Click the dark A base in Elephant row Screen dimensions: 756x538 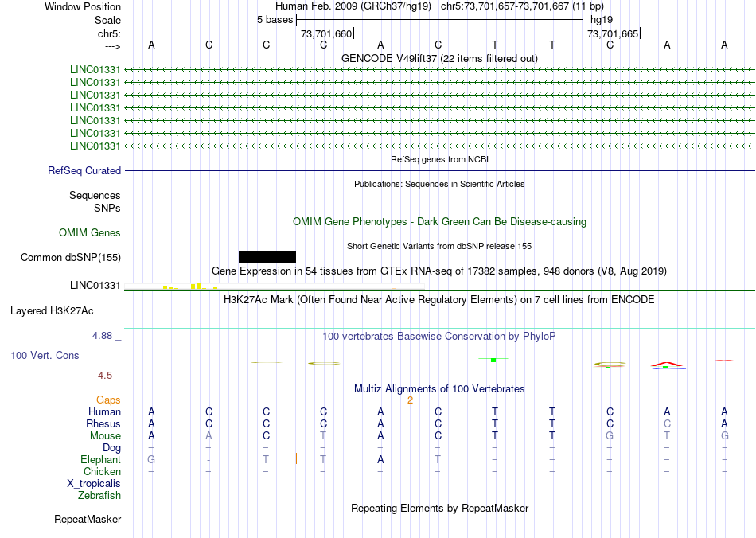pyautogui.click(x=380, y=459)
